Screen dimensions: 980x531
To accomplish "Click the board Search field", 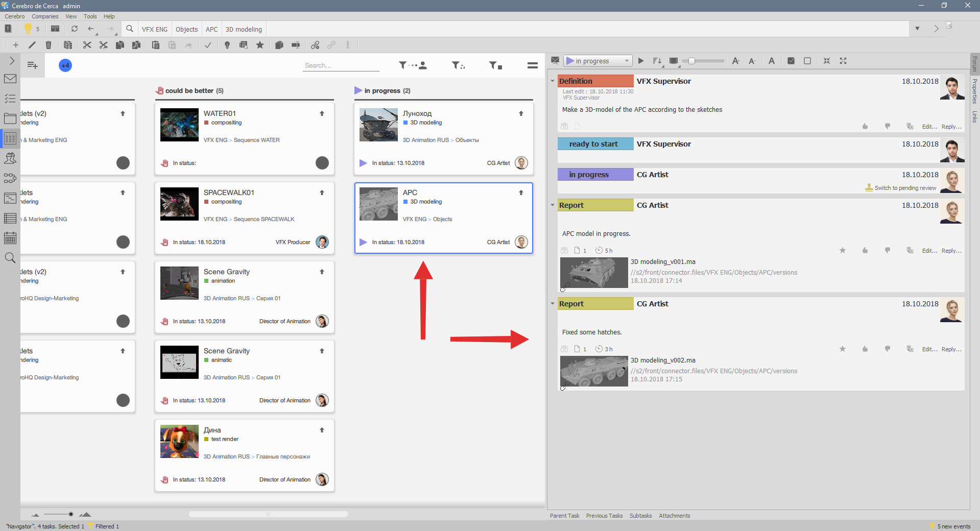I will [x=341, y=65].
